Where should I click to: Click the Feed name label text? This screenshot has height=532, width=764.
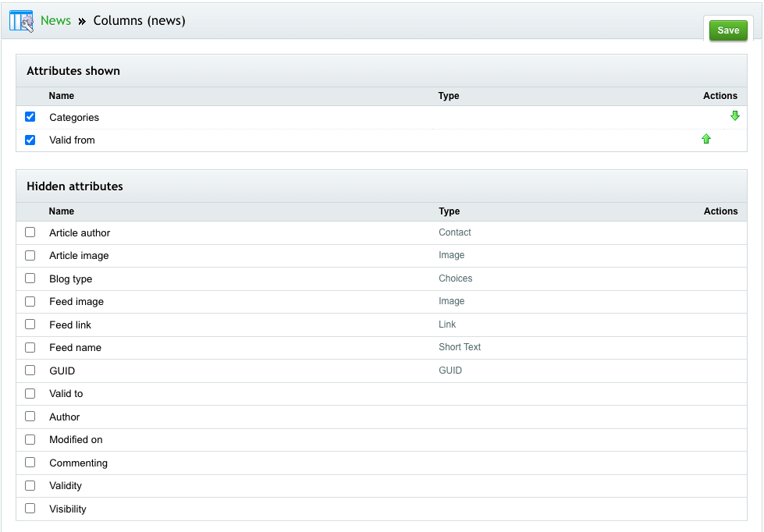pos(75,348)
